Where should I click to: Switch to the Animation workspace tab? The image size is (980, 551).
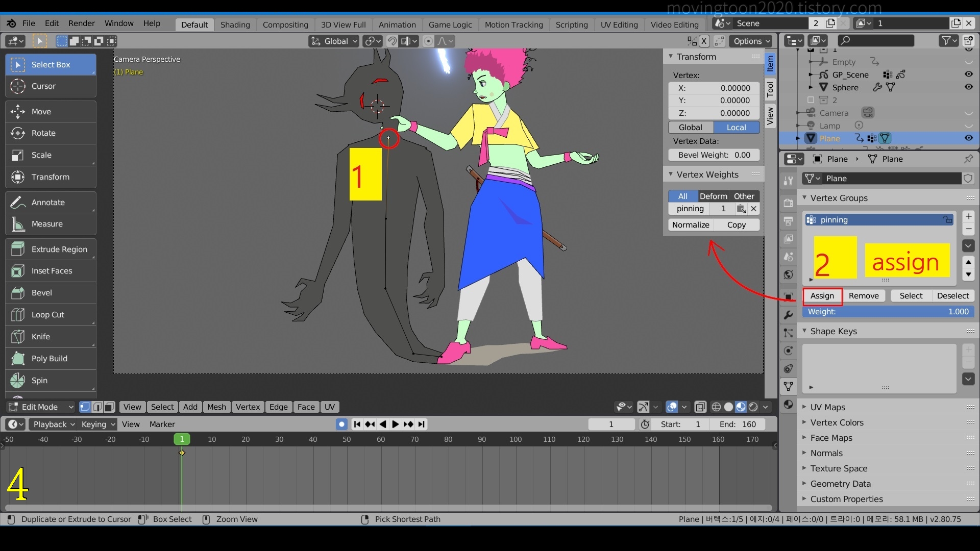tap(397, 24)
